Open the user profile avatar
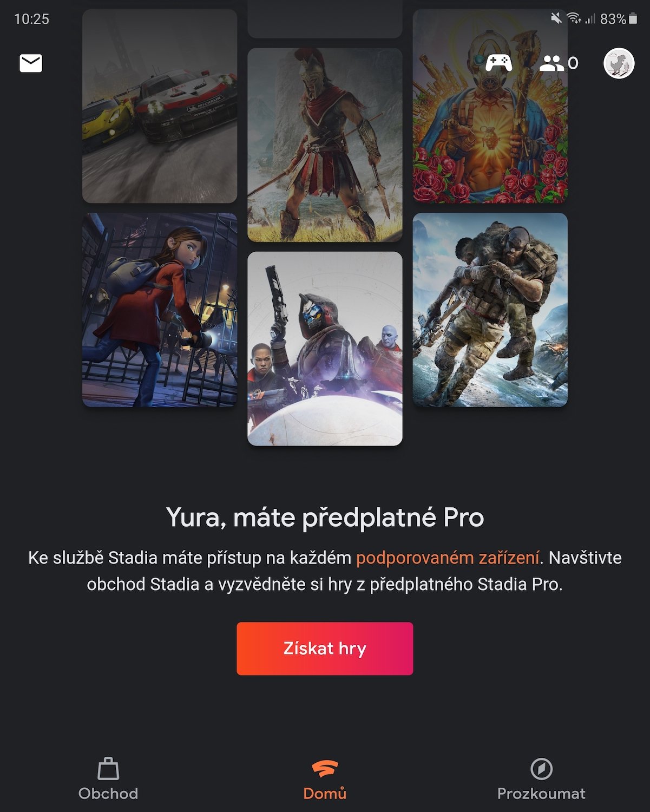 [619, 63]
